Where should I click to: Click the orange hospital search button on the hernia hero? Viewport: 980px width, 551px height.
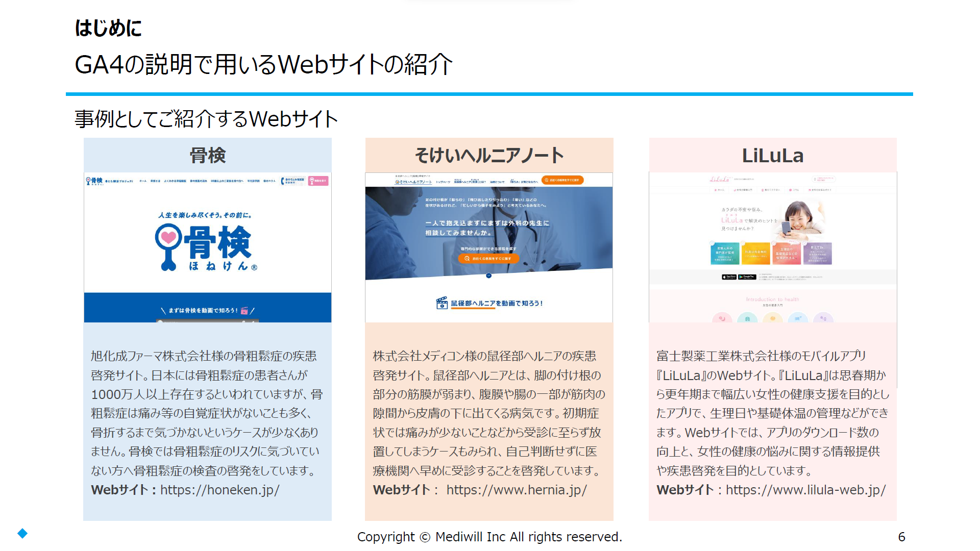point(488,259)
